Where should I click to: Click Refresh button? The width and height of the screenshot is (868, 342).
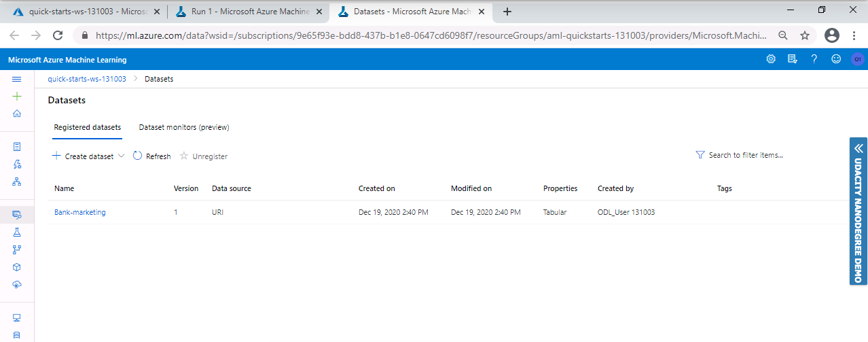tap(151, 156)
